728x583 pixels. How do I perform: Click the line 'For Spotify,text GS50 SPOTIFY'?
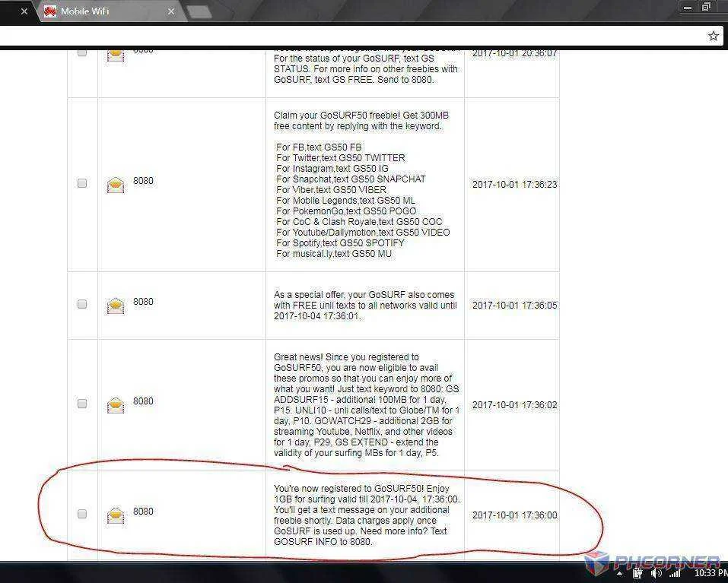tap(340, 243)
